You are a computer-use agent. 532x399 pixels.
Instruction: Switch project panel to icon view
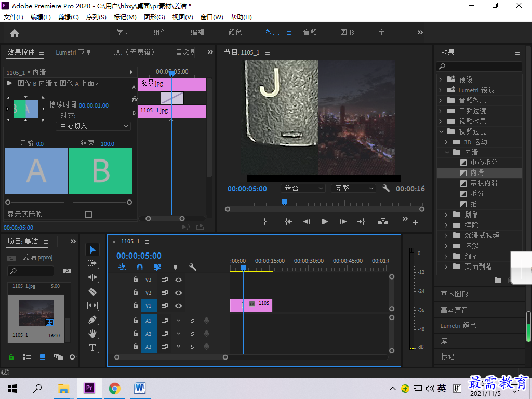(43, 357)
